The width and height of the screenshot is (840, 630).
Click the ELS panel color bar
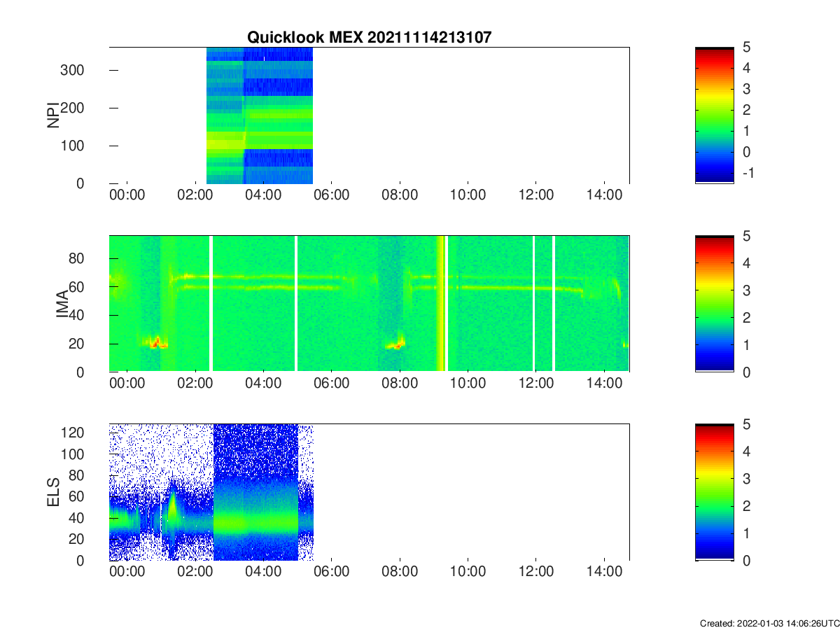click(715, 492)
